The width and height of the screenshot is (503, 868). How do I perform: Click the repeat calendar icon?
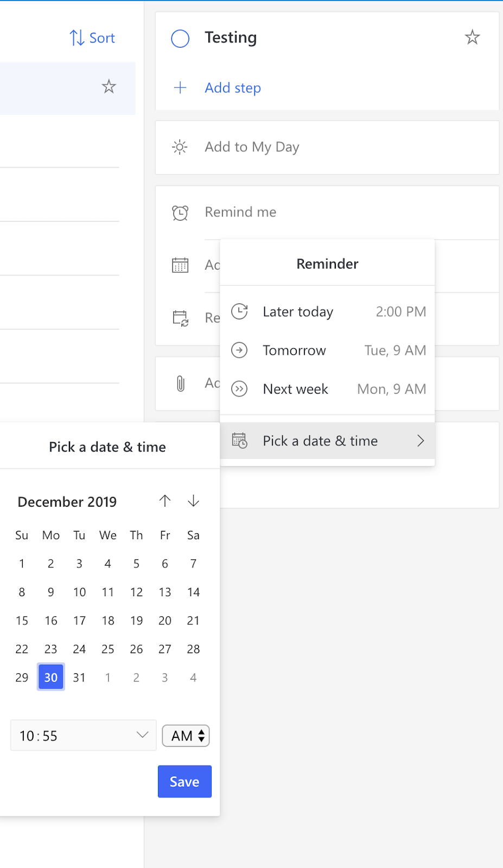point(180,318)
